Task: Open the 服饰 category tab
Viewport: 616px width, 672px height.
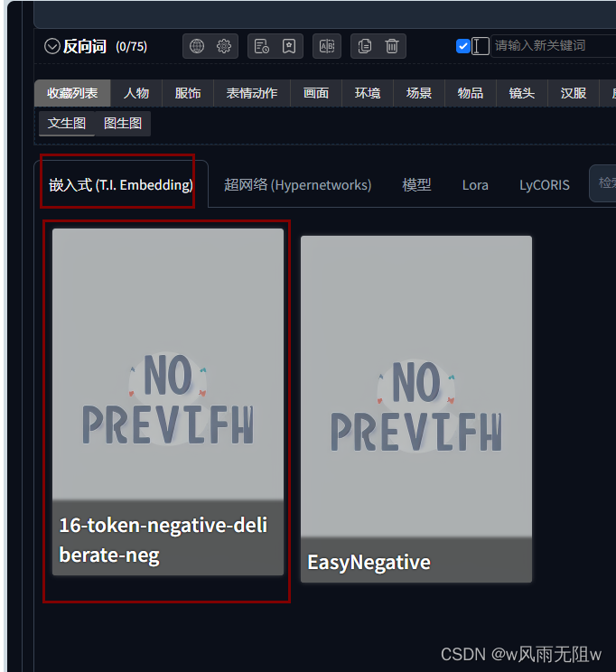Action: (x=188, y=93)
